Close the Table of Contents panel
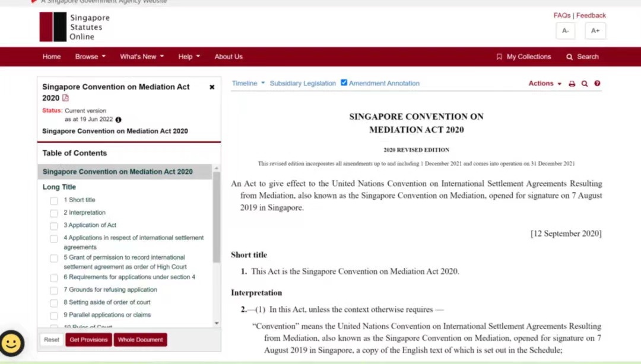 (212, 87)
